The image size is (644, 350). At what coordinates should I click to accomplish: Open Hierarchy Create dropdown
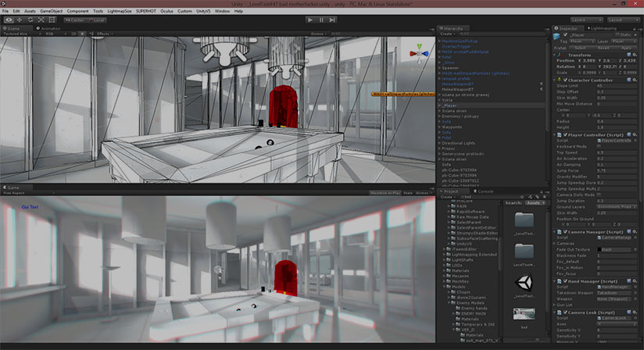(x=447, y=34)
